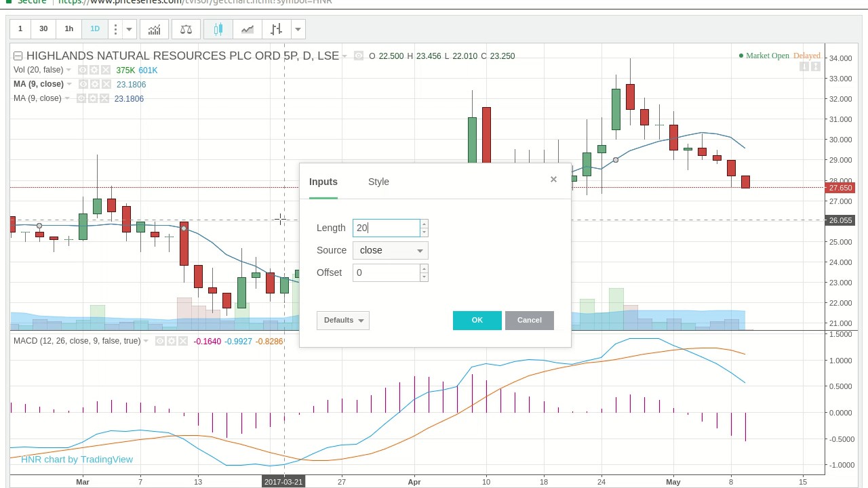Viewport: 868px width, 488px height.
Task: Open the HNR chart by TradingView link
Action: [x=77, y=459]
